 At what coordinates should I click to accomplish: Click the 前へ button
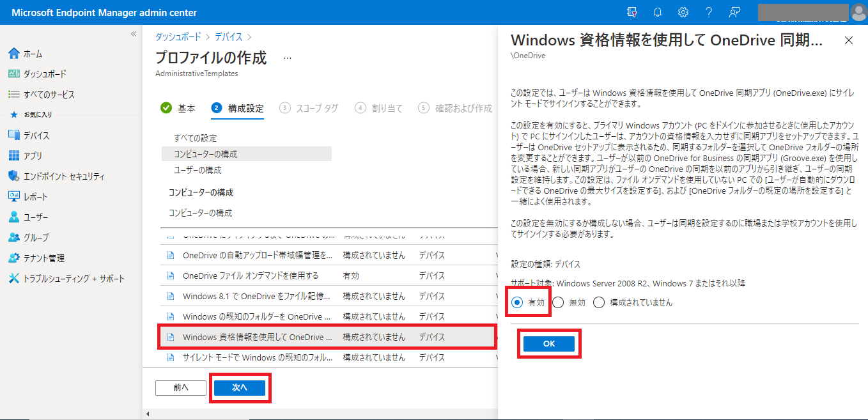[x=181, y=388]
